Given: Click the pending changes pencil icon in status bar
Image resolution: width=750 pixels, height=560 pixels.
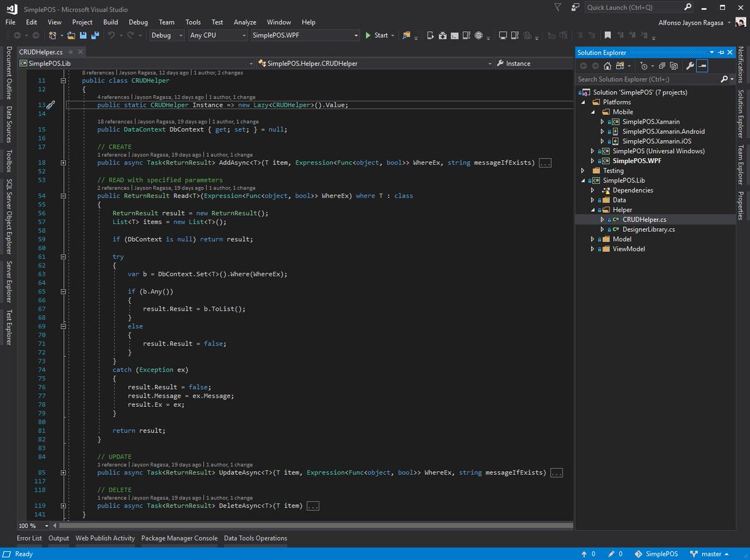Looking at the screenshot, I should [x=611, y=554].
